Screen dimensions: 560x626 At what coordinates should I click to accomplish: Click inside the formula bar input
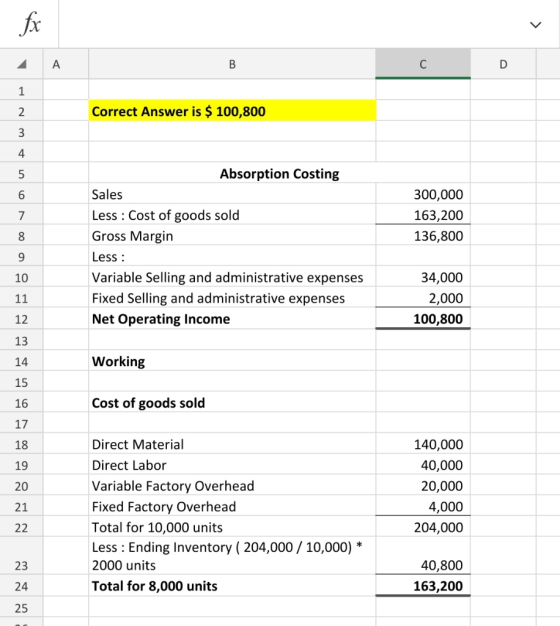pyautogui.click(x=291, y=24)
